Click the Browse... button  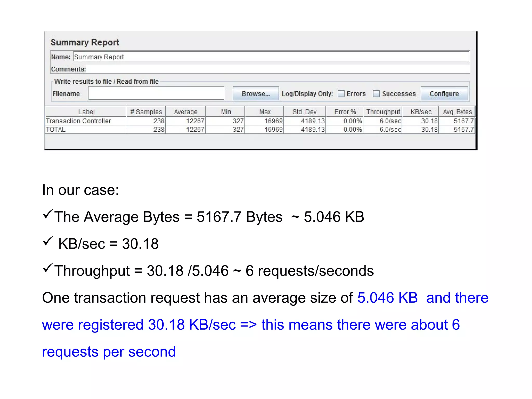pyautogui.click(x=256, y=94)
